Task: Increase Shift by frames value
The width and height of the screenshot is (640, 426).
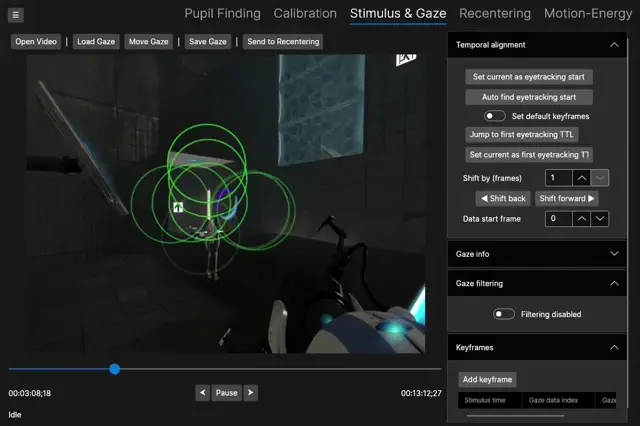Action: pyautogui.click(x=582, y=178)
